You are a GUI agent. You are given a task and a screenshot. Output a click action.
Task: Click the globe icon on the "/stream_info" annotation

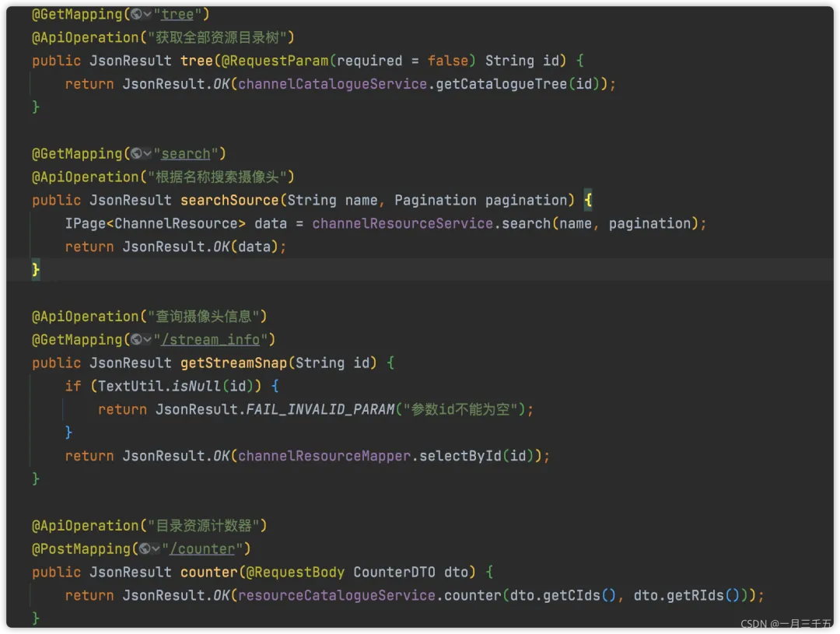(135, 339)
